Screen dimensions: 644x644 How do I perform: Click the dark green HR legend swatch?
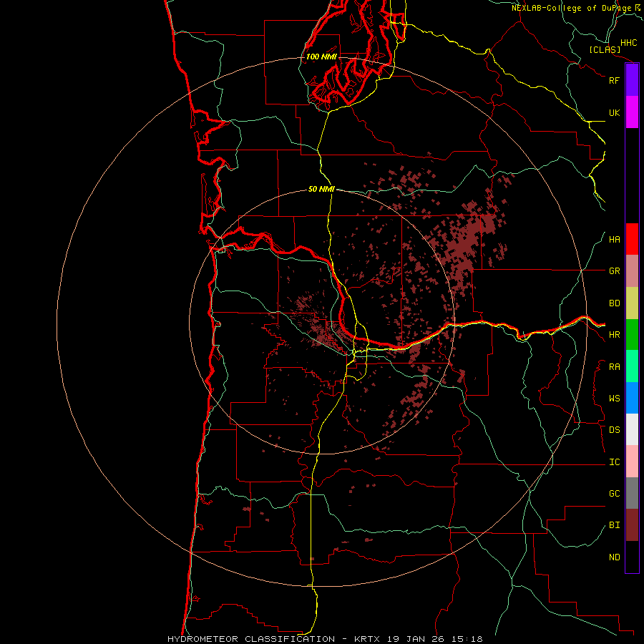click(632, 335)
